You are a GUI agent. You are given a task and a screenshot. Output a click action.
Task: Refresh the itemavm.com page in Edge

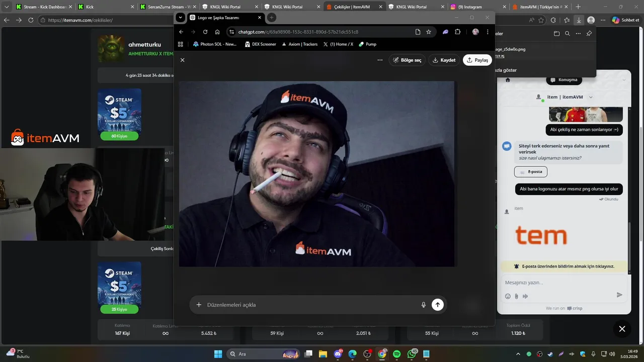31,20
